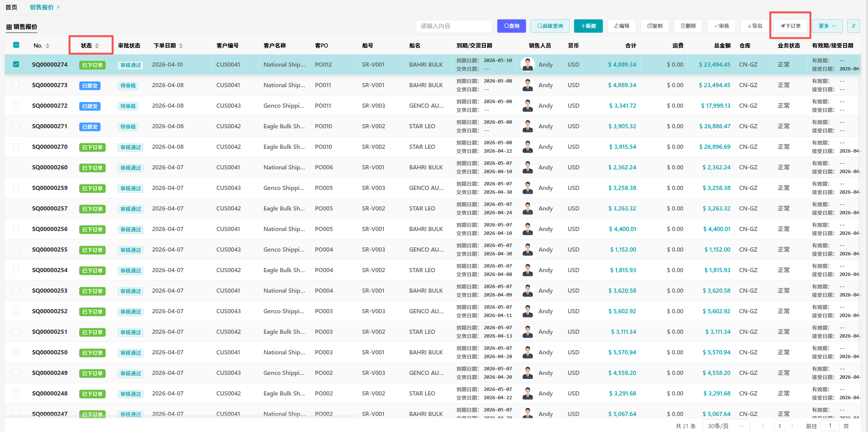Viewport: 868px width, 432px height.
Task: Focus the 请输入内容 search field
Action: pos(454,26)
